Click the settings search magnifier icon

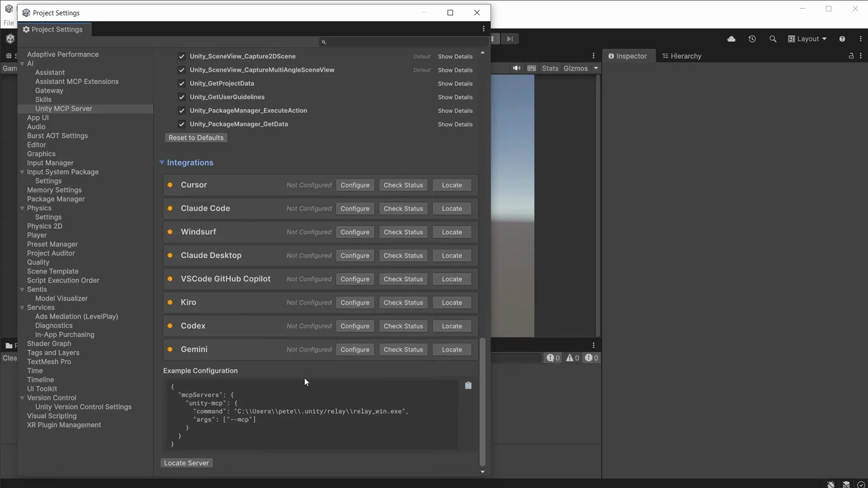pyautogui.click(x=324, y=42)
